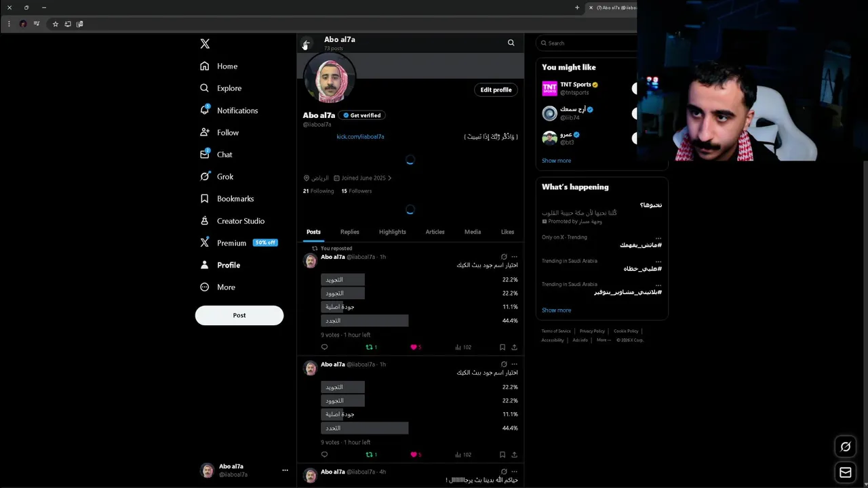The image size is (868, 488).
Task: Open the Follow page in the sidebar
Action: coord(219,133)
